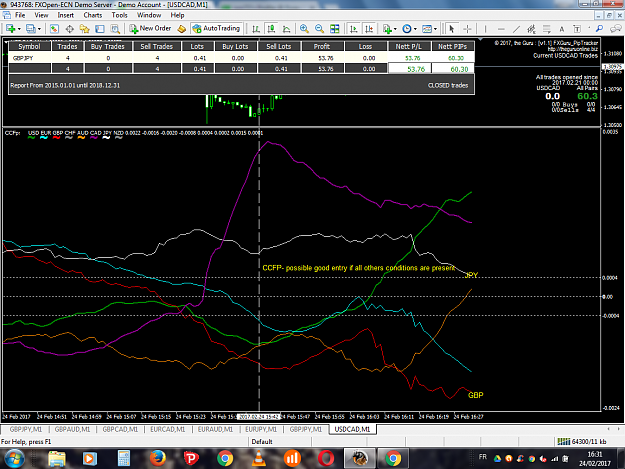
Task: Open the chat bubbles community icon
Action: 616,29
